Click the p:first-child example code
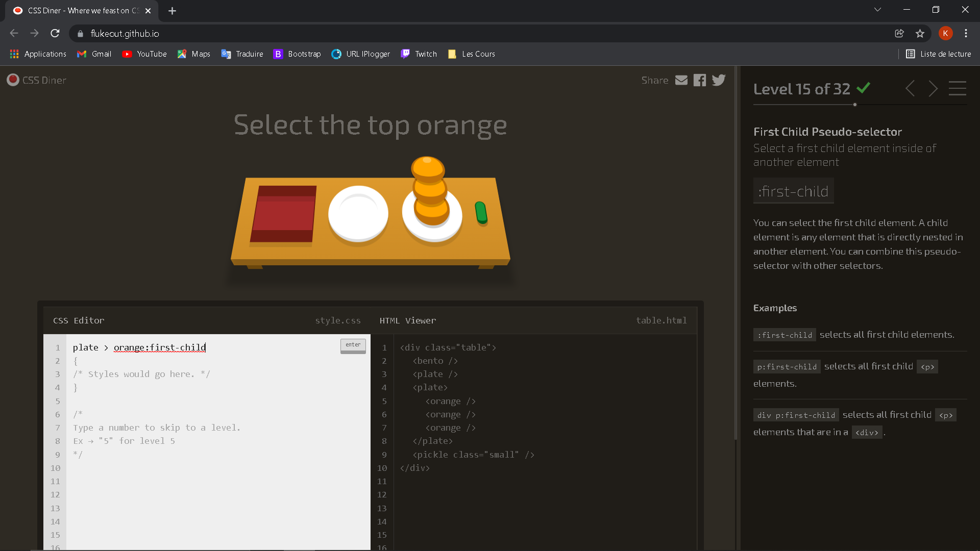This screenshot has width=980, height=551. pos(787,366)
